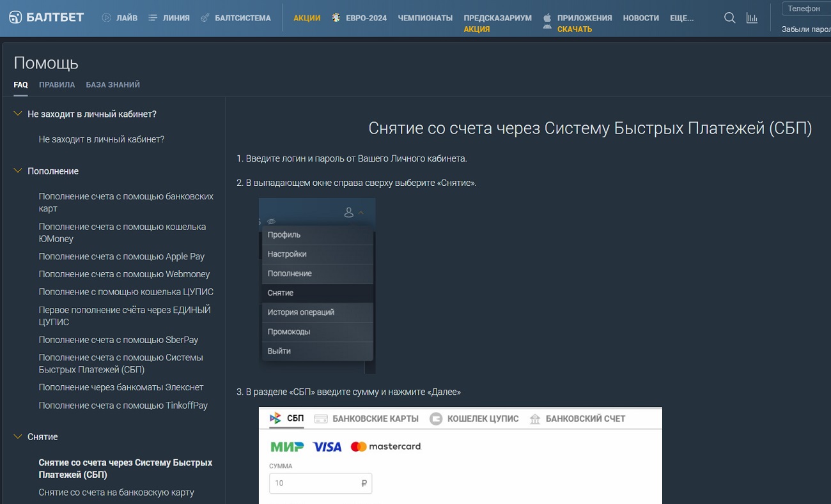
Task: Select Банковские карты tab in payment image
Action: [366, 419]
